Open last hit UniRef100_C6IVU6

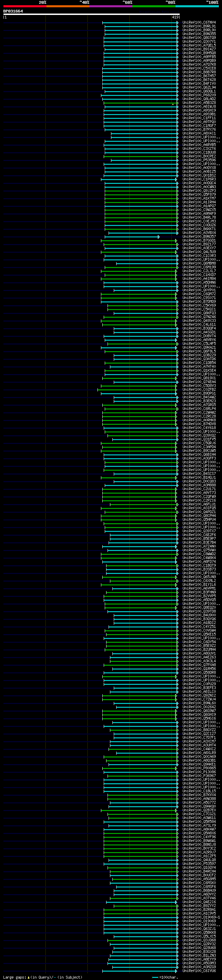tap(199, 971)
